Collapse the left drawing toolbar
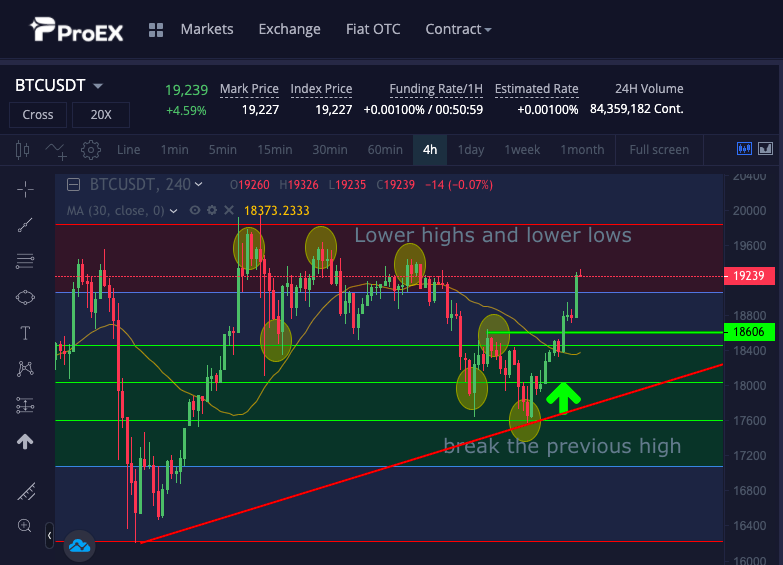Viewport: 783px width, 565px height. (49, 536)
